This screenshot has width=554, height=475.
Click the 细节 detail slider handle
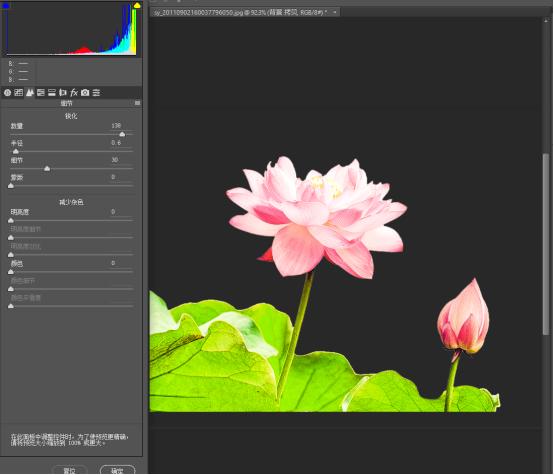pyautogui.click(x=47, y=169)
